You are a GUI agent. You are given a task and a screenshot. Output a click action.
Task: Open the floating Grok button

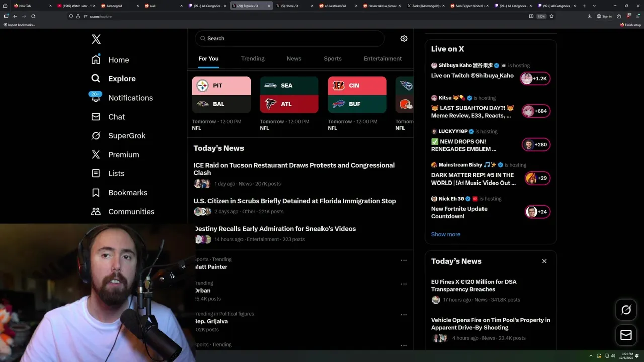(x=626, y=310)
